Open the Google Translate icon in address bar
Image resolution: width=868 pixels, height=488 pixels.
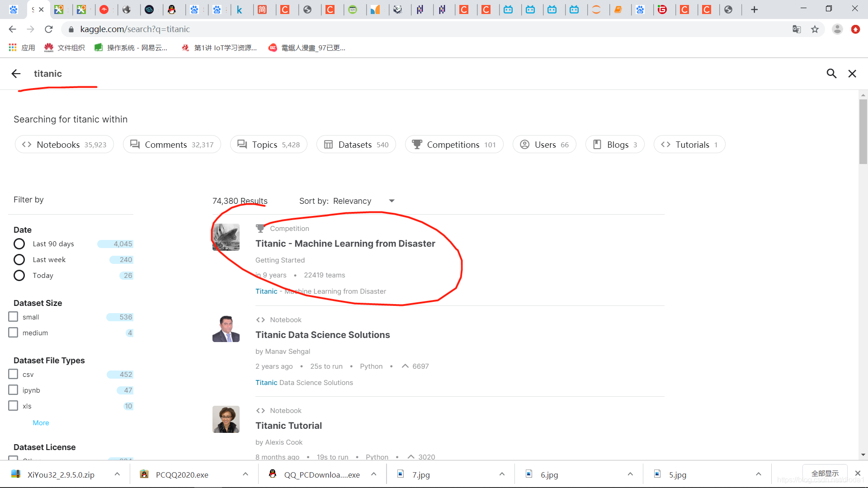[x=797, y=29]
